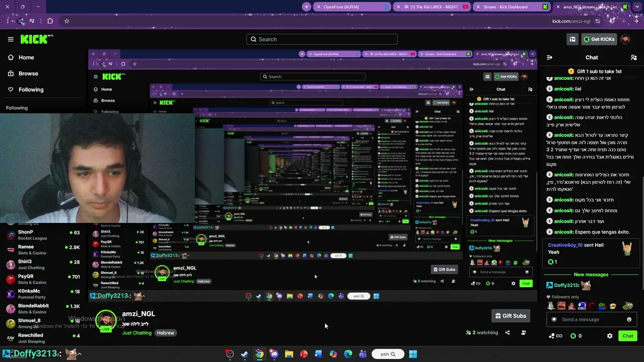Share the stream using the share icon
The image size is (644, 362).
pyautogui.click(x=507, y=332)
